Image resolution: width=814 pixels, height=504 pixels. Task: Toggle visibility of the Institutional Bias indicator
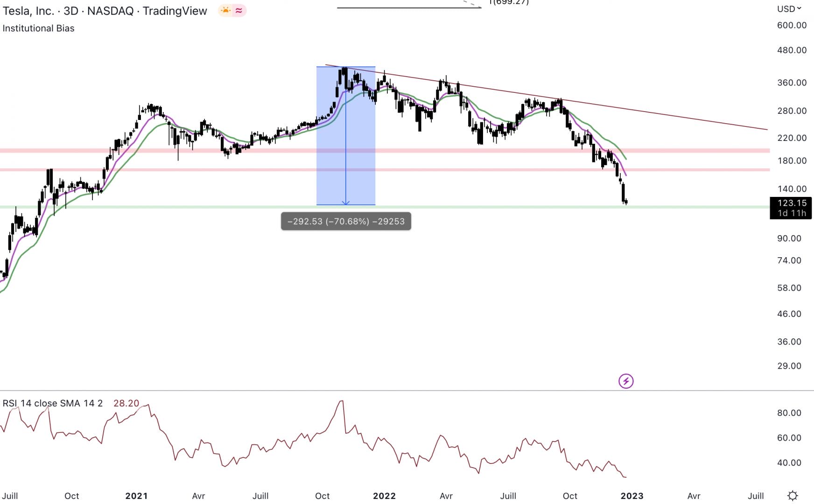point(38,28)
